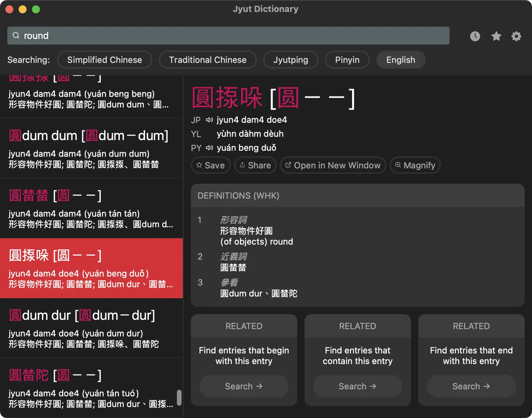Share this entry

[255, 165]
